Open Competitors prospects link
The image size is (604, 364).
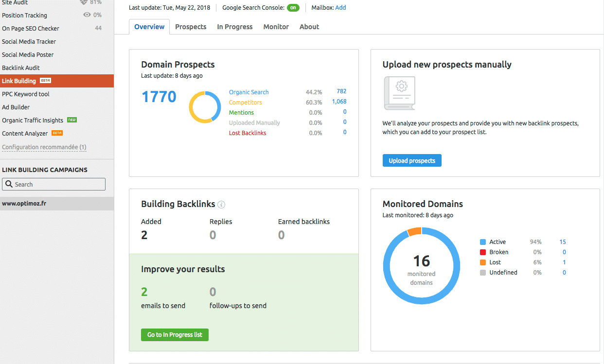tap(246, 102)
